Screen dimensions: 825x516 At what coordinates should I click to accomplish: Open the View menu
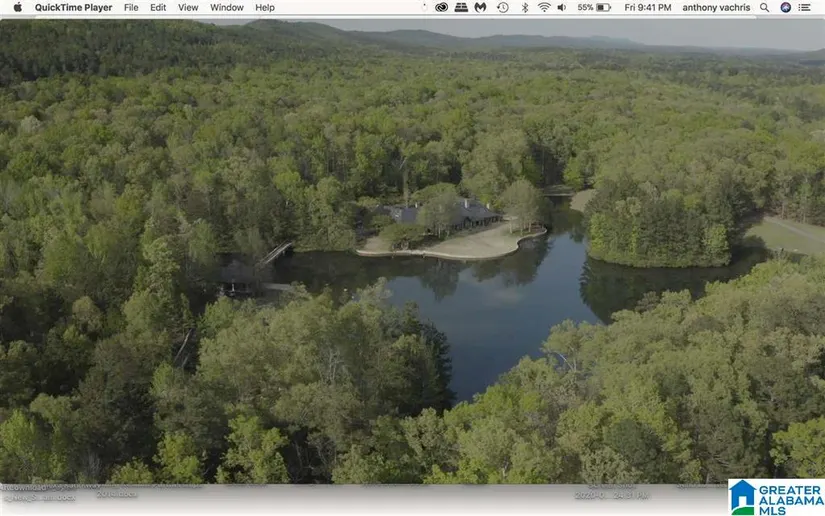[x=188, y=7]
